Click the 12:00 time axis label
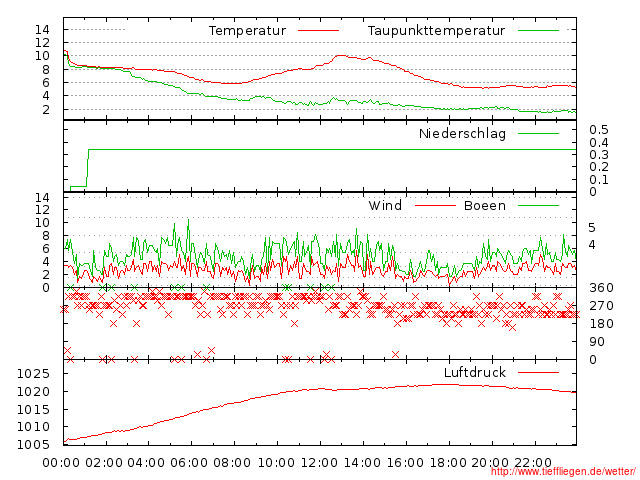Viewport: 640px width, 480px height. (x=320, y=463)
